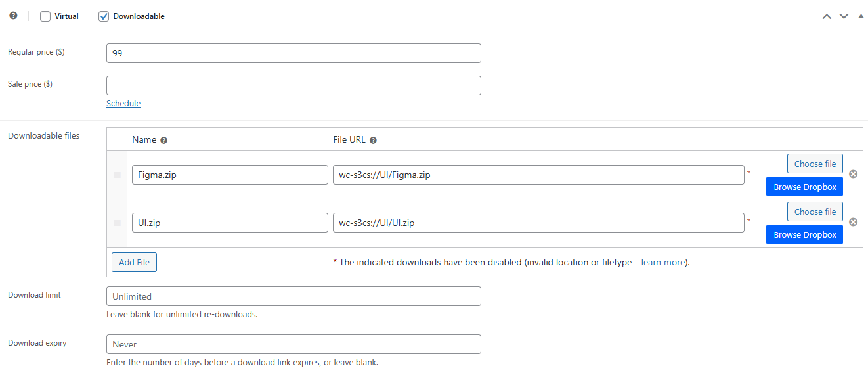Add a new downloadable file row
868x379 pixels.
point(134,262)
